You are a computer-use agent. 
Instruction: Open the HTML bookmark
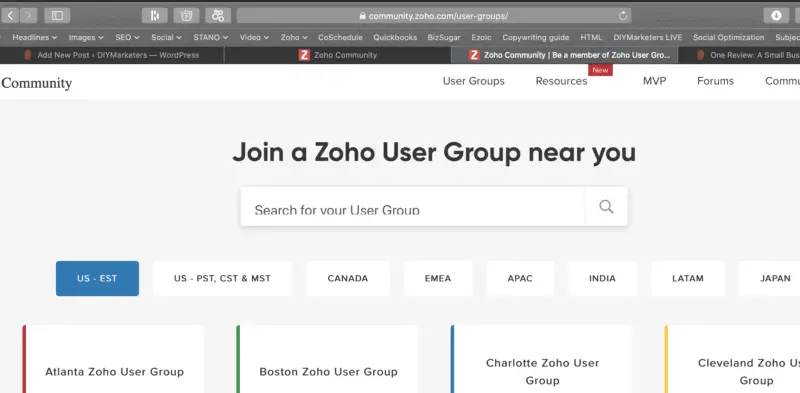coord(591,37)
